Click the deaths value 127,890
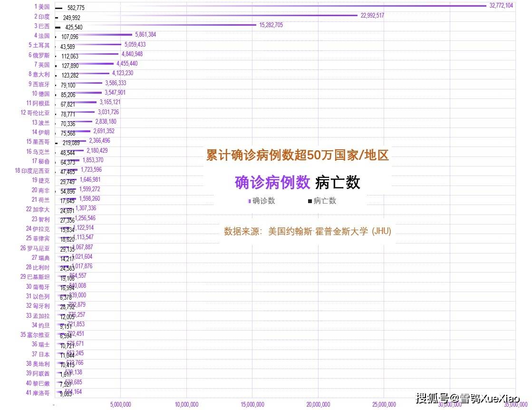 pos(70,66)
